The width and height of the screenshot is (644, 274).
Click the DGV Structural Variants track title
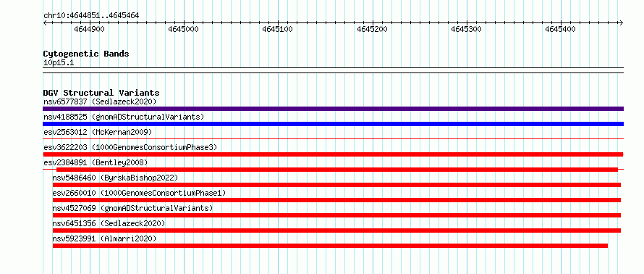click(x=101, y=93)
